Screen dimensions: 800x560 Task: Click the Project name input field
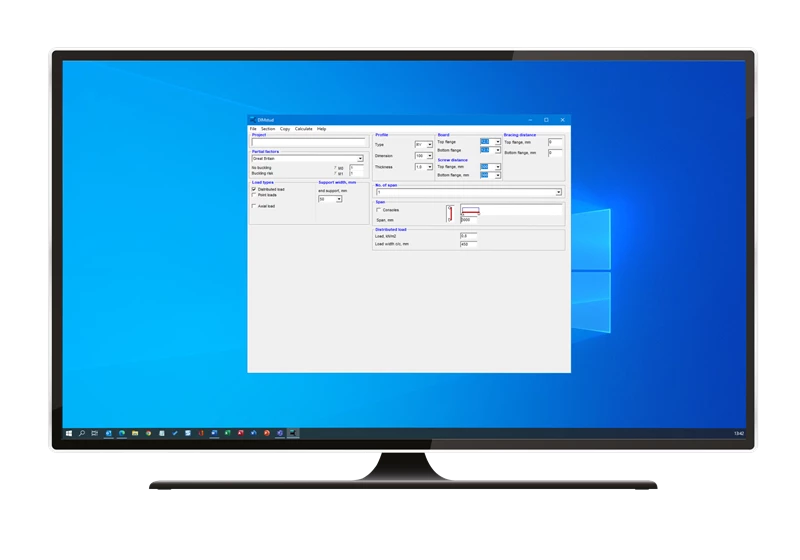coord(308,142)
